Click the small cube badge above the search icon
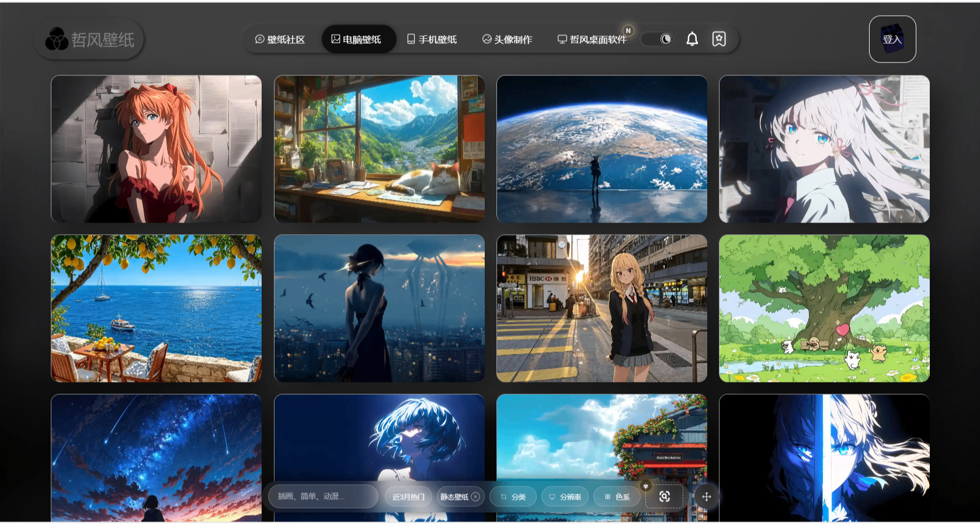This screenshot has width=980, height=525. (645, 485)
